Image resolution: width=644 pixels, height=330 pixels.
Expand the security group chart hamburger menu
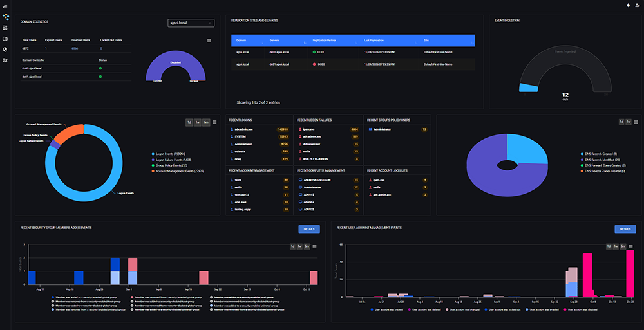(x=315, y=246)
